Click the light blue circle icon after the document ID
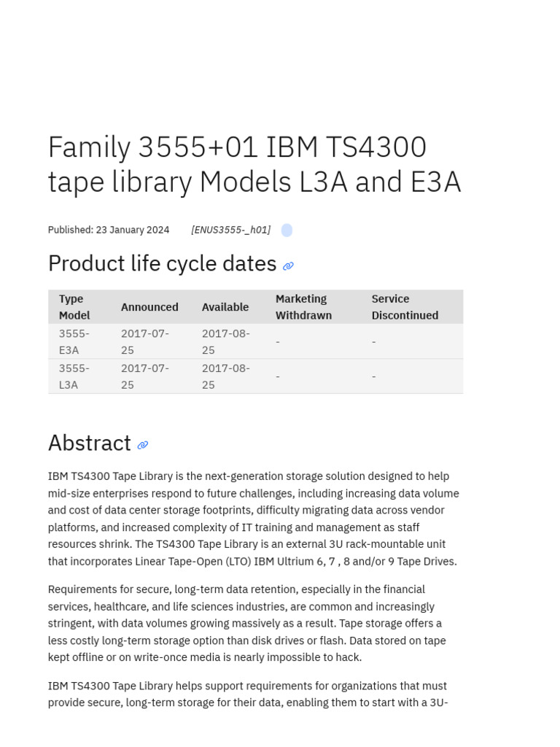 pos(287,231)
